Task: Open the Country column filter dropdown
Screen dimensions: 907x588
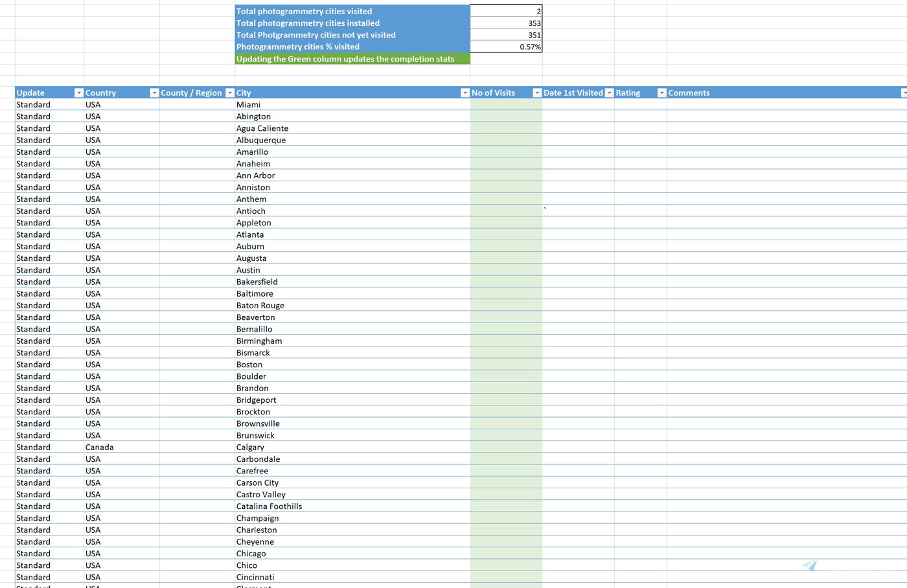Action: 154,93
